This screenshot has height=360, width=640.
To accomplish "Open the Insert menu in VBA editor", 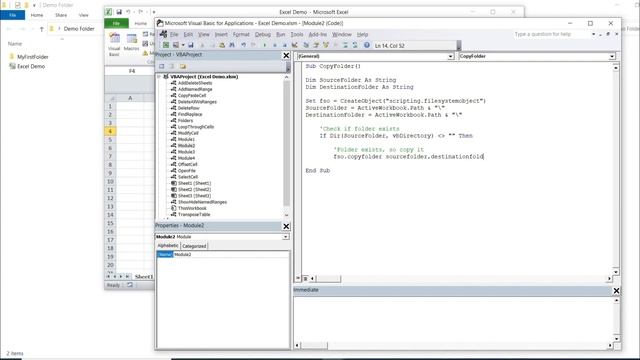I will pos(221,34).
